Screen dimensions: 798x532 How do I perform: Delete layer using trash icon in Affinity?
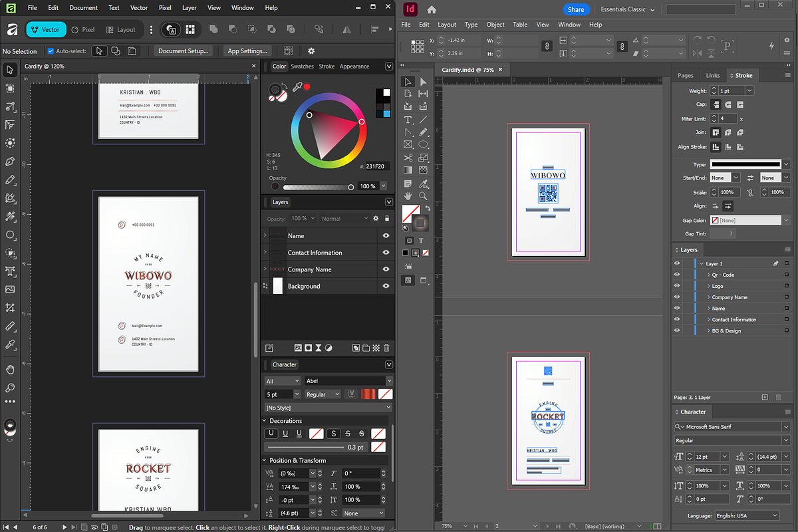(386, 348)
